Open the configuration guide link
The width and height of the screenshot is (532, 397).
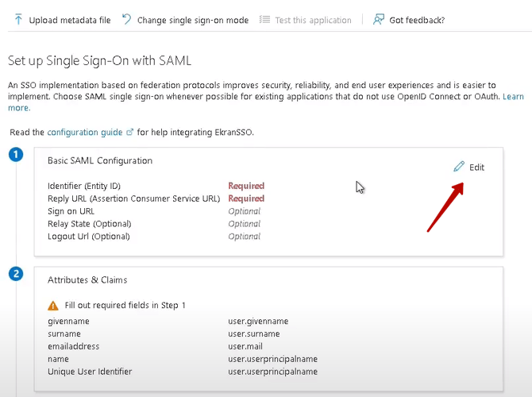(84, 132)
